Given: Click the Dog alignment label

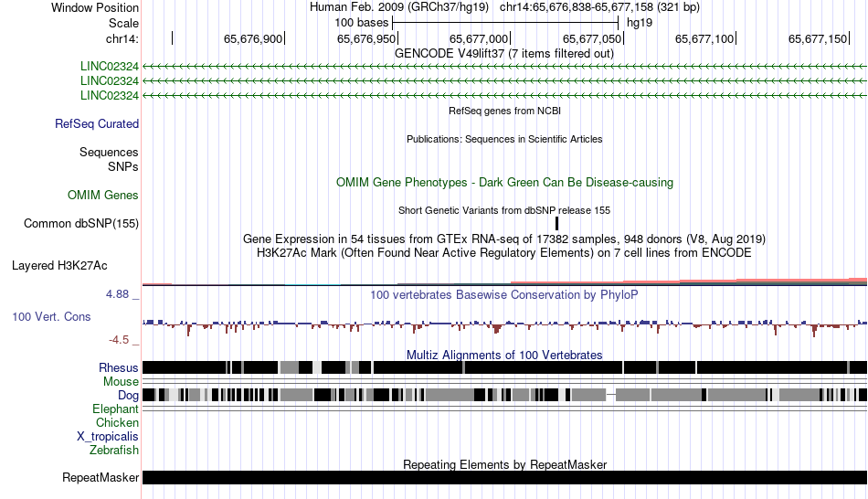Looking at the screenshot, I should (x=128, y=395).
